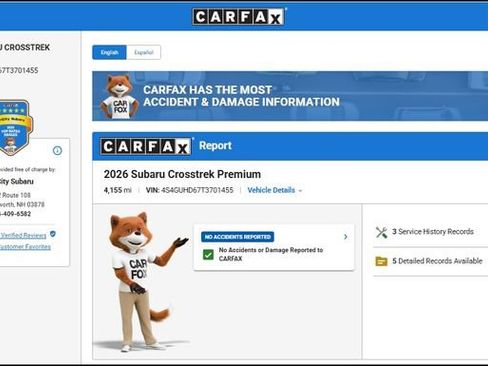Image resolution: width=488 pixels, height=366 pixels.
Task: Click the CROSSTREK heading in sidebar
Action: 25,48
